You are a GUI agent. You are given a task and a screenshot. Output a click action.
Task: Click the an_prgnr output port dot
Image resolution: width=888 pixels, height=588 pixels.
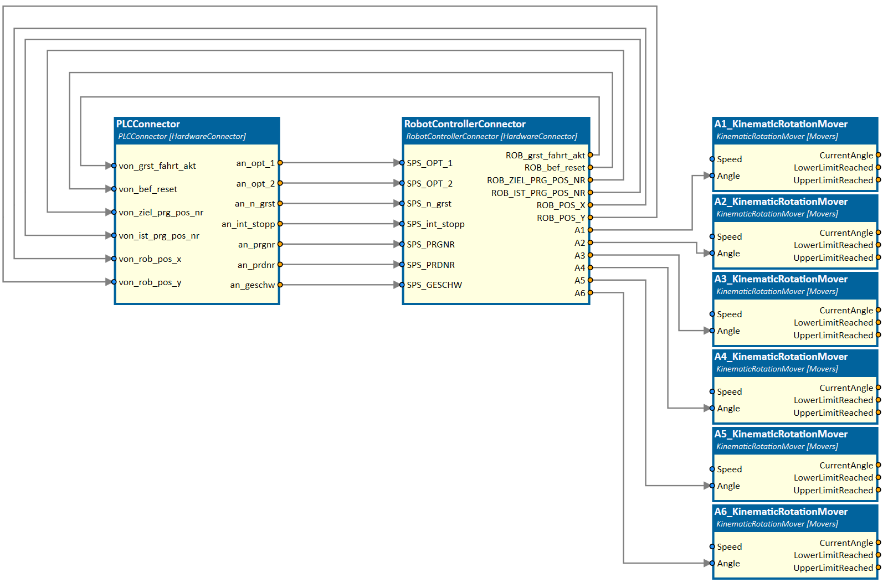[x=280, y=244]
